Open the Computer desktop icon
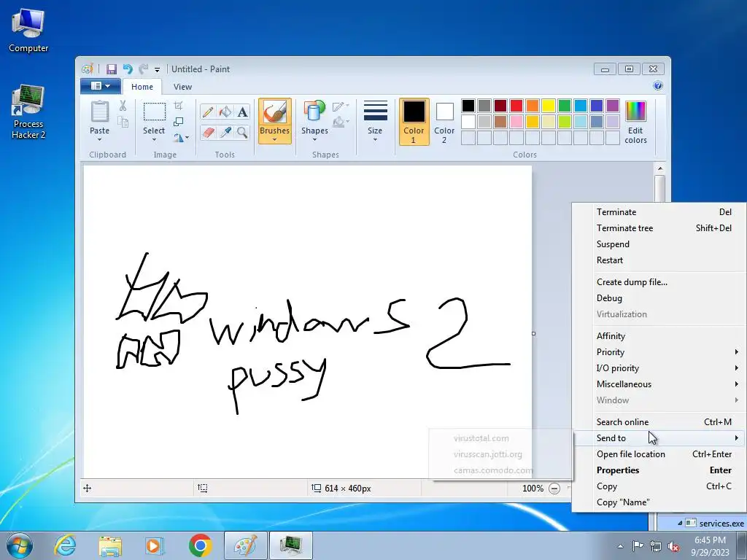 click(28, 31)
